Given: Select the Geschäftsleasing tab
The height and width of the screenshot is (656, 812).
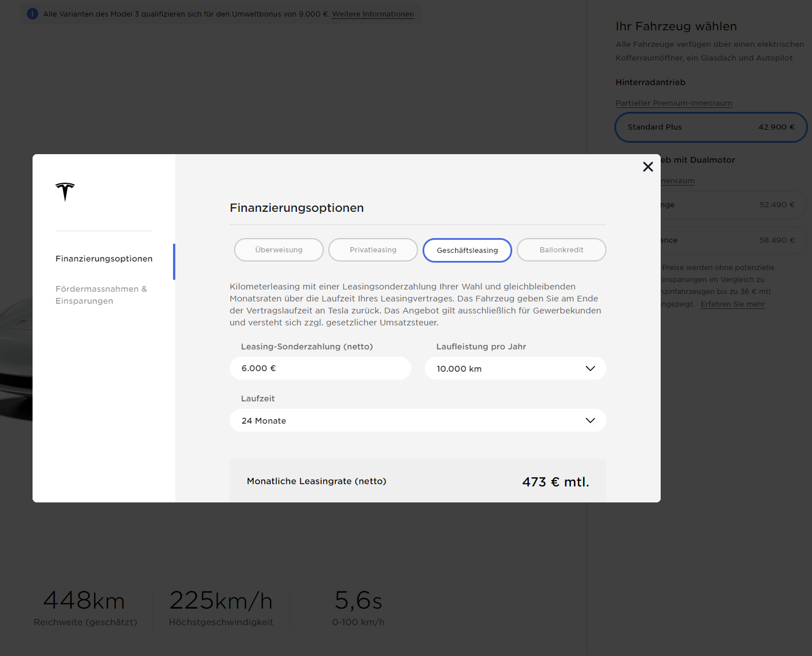Looking at the screenshot, I should click(x=467, y=250).
